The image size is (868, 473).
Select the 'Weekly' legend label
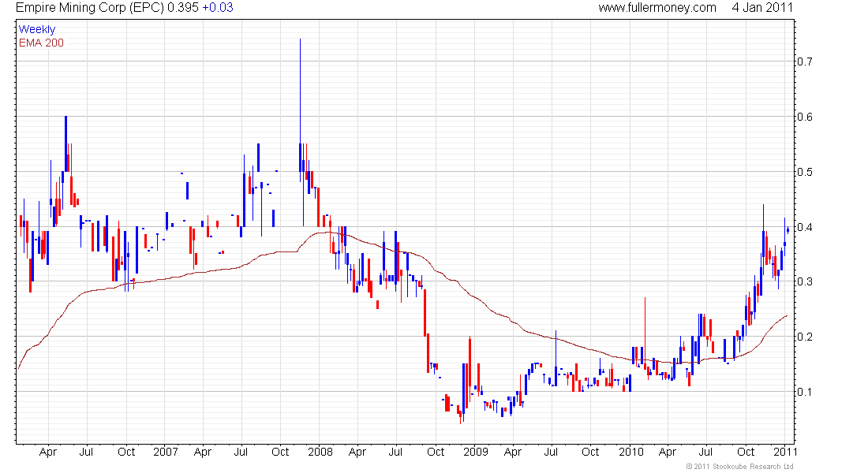37,29
